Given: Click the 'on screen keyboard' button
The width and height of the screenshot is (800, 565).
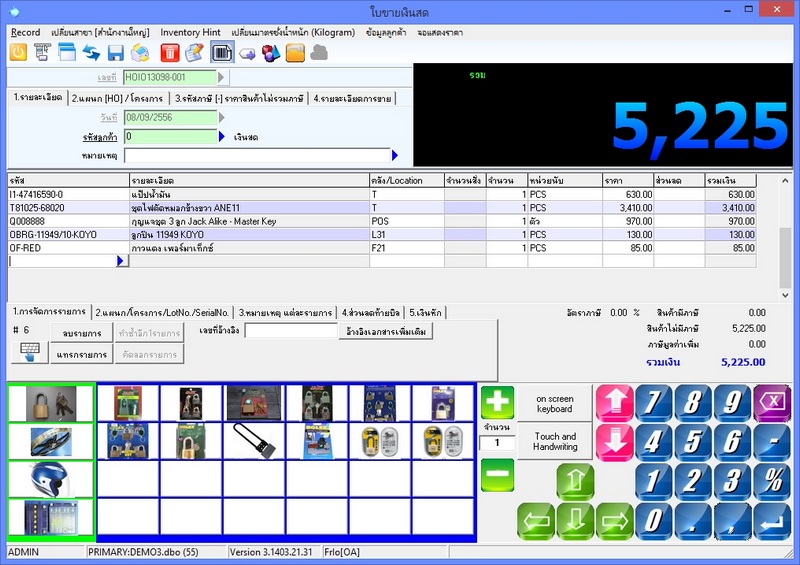Looking at the screenshot, I should pos(555,403).
